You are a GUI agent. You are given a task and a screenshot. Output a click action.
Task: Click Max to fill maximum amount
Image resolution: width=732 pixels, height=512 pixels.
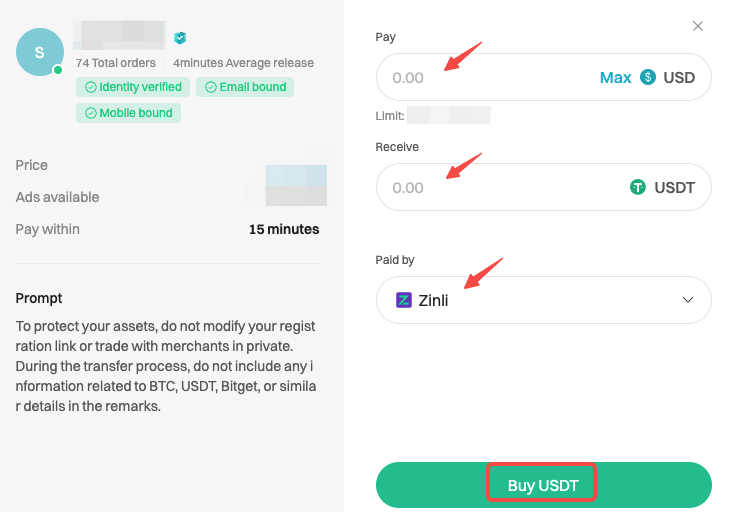pos(615,77)
